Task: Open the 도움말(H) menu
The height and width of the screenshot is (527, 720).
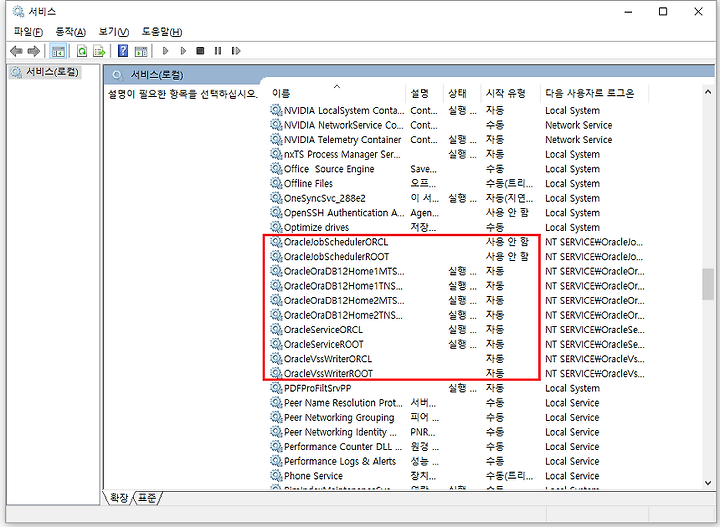Action: point(162,32)
